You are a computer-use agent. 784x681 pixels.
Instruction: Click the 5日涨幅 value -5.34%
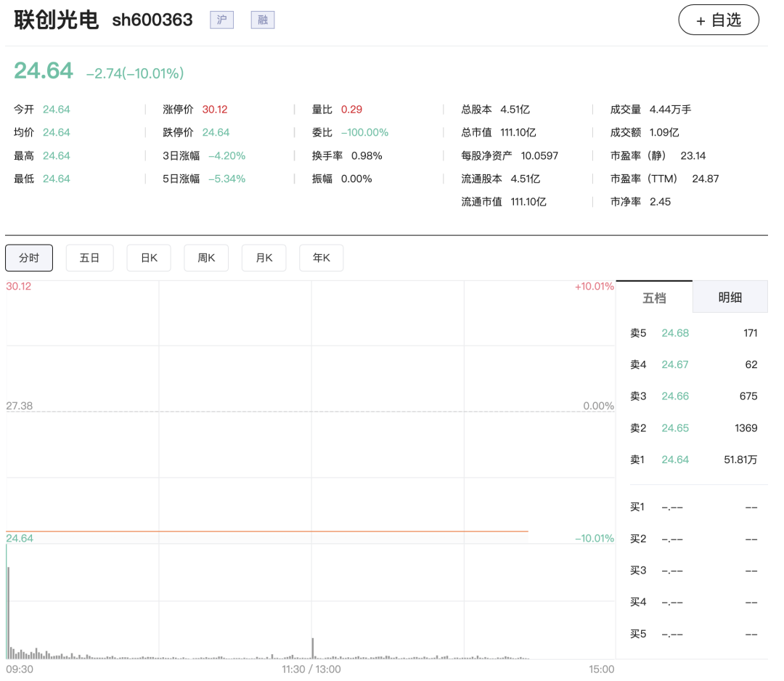point(227,179)
